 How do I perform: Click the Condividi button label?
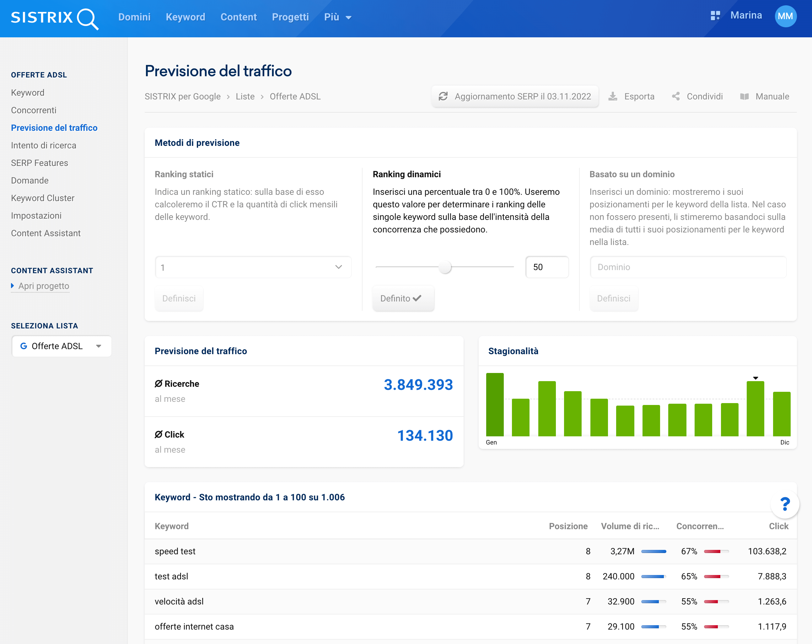click(705, 96)
